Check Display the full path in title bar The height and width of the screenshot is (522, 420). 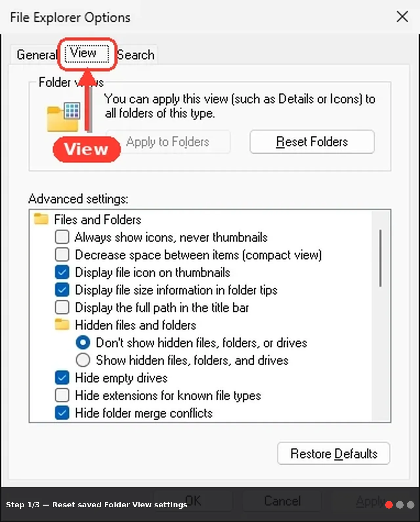[x=62, y=308]
